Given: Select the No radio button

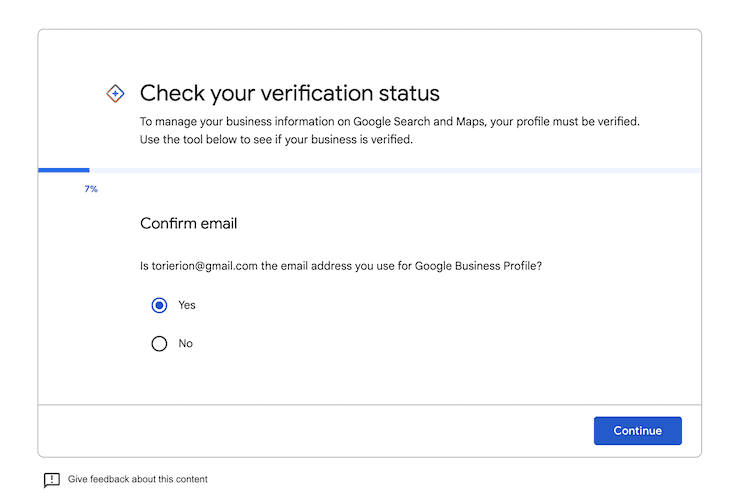Looking at the screenshot, I should 159,343.
